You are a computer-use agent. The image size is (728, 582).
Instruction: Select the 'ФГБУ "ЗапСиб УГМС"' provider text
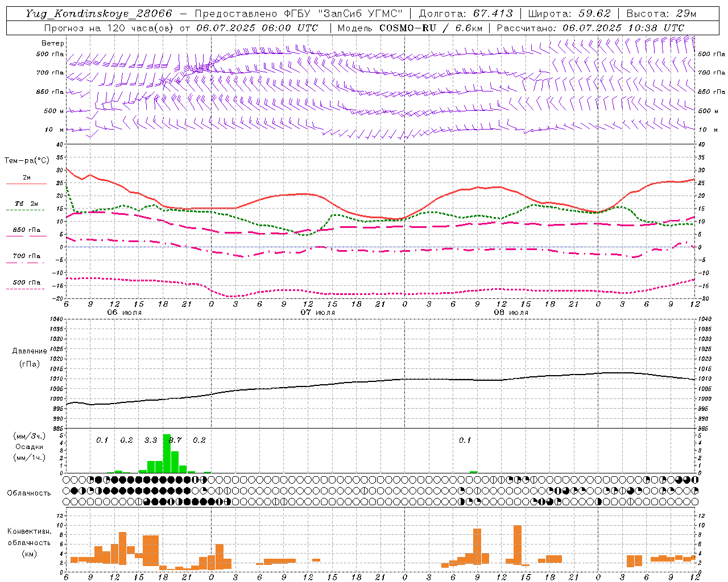click(343, 14)
